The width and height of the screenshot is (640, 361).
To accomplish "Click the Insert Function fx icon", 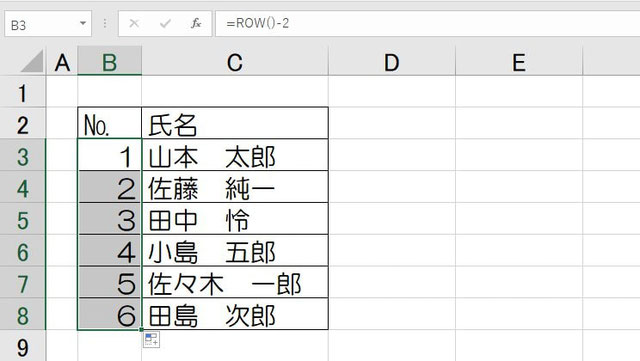I will [196, 24].
